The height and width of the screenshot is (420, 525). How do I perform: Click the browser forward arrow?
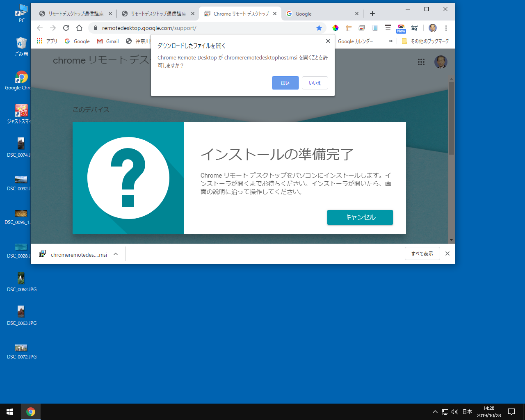[53, 28]
